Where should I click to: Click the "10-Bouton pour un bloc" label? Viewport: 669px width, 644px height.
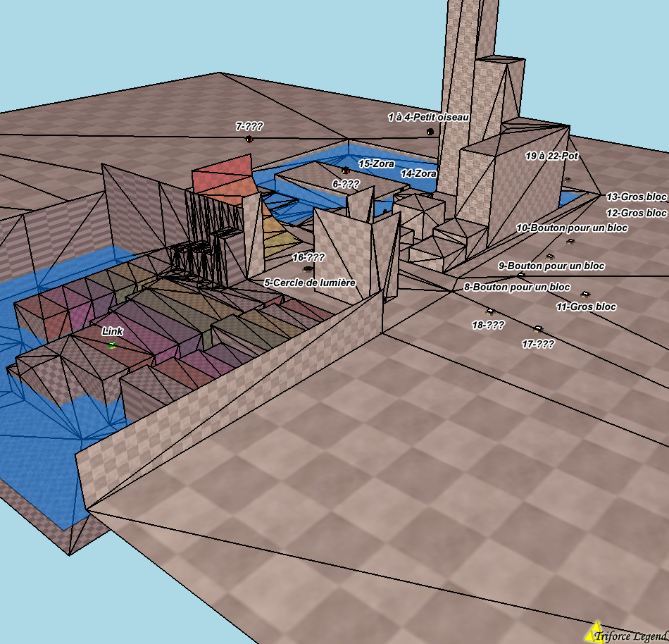[572, 228]
